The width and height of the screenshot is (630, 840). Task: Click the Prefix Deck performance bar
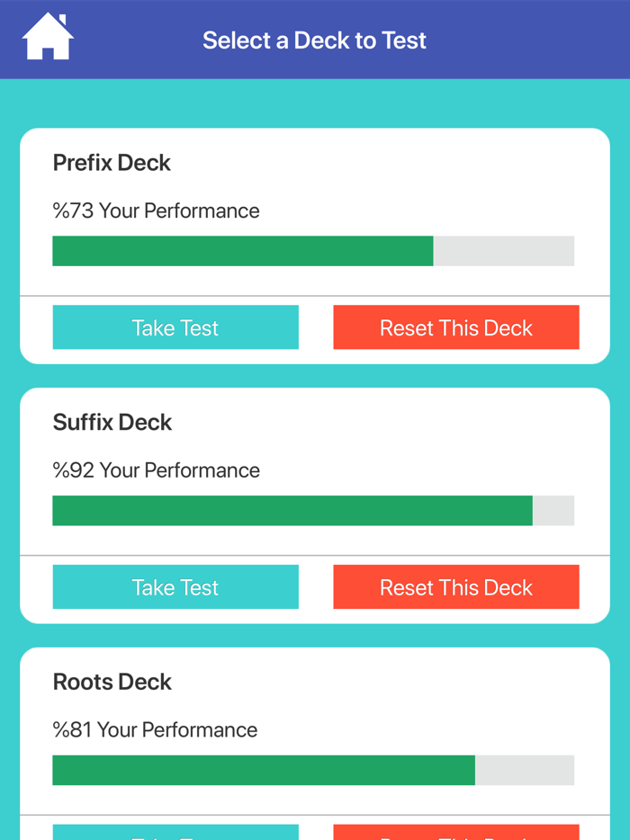(x=313, y=251)
